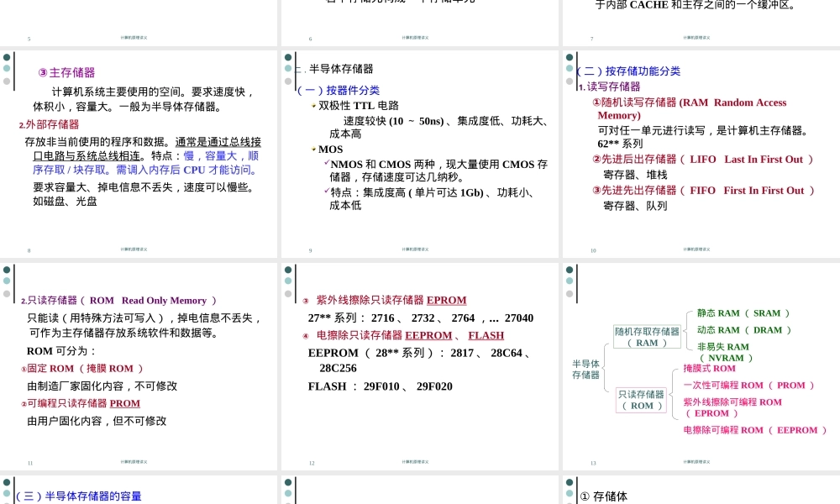The height and width of the screenshot is (504, 840).
Task: Follow the underlined EPROM link after 紫外线擦除只读存储器
Action: click(x=446, y=300)
